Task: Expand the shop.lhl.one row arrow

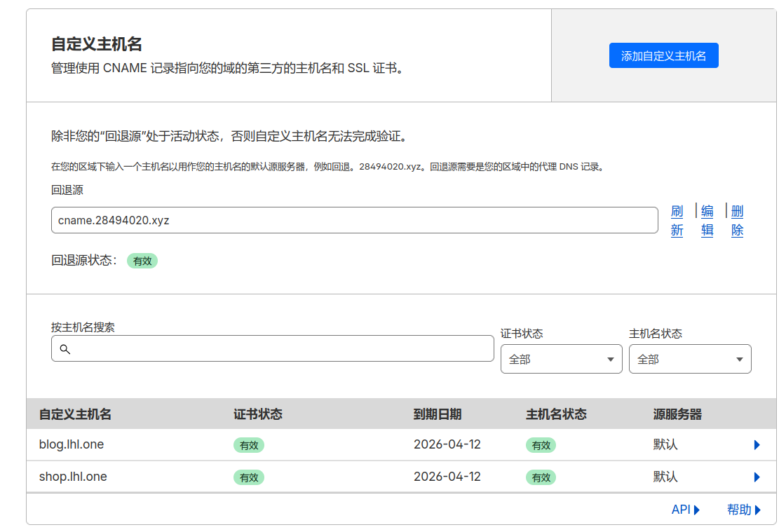Action: [757, 477]
